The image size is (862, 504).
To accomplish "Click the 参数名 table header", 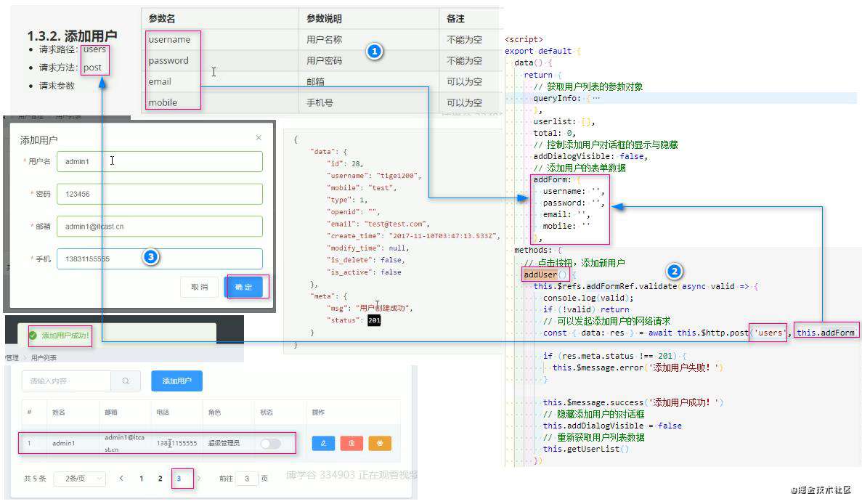I will [162, 19].
